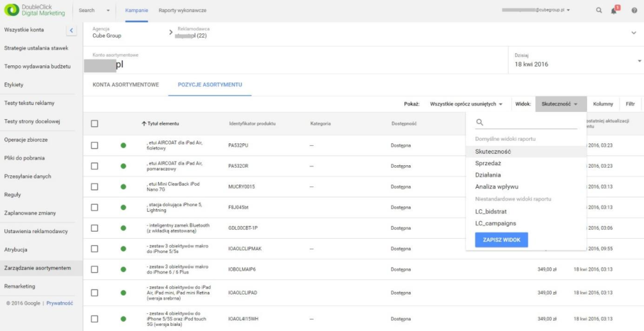This screenshot has height=331, width=644.
Task: Check the box for F8J045bt item
Action: 94,207
